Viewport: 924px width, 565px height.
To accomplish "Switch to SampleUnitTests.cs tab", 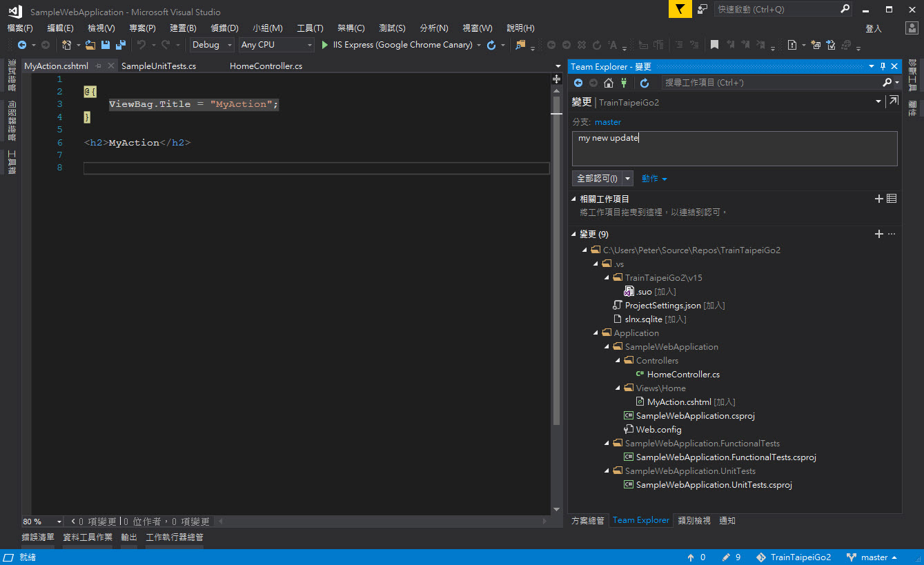I will [x=159, y=66].
